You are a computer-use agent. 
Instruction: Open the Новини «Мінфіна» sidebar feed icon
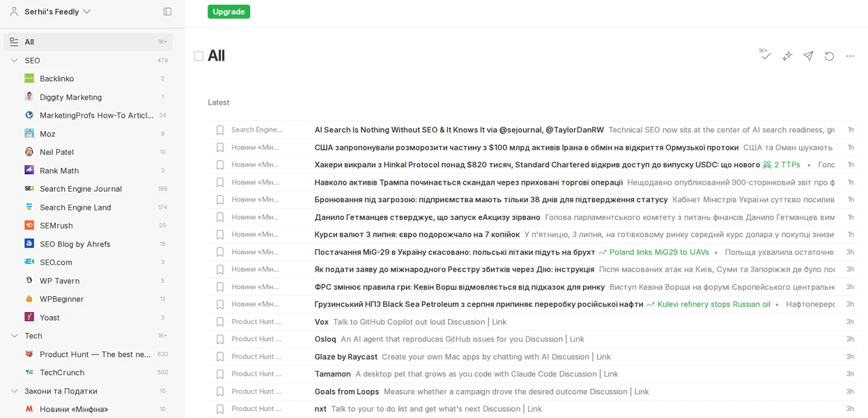pyautogui.click(x=29, y=409)
